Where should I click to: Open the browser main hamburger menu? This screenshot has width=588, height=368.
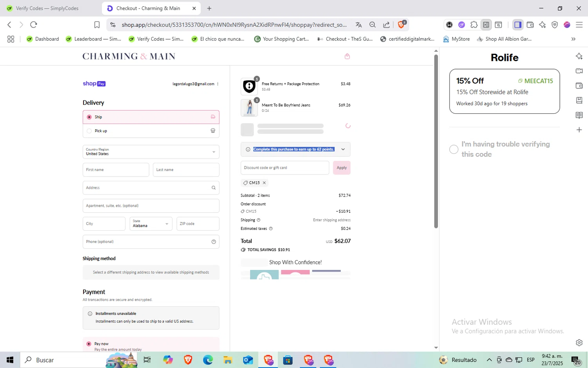coord(579,25)
